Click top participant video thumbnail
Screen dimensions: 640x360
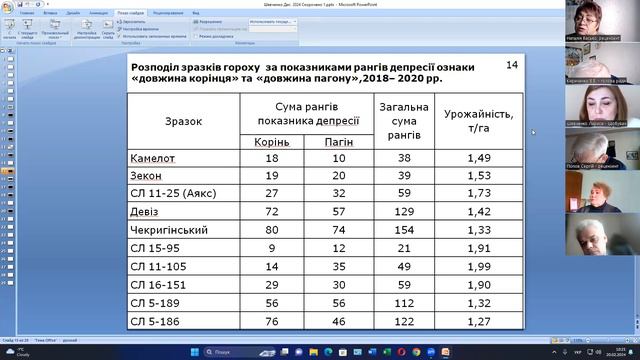coord(602,21)
